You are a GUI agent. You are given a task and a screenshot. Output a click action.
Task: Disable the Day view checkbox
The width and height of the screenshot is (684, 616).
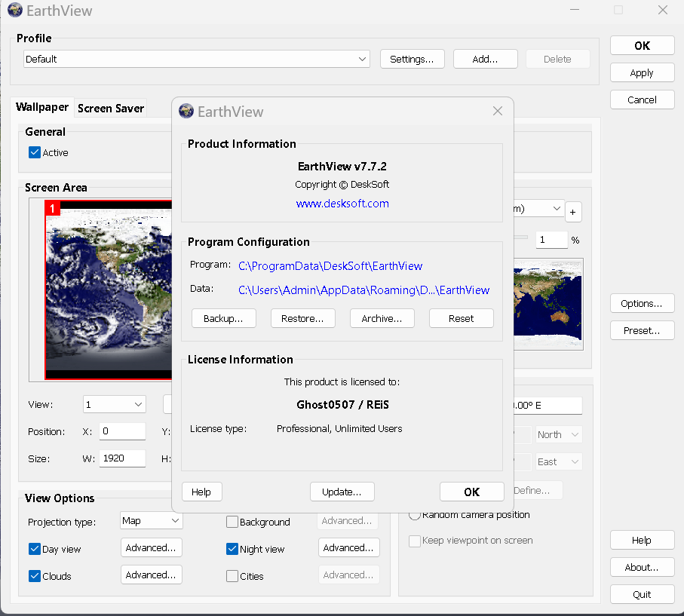pos(35,549)
